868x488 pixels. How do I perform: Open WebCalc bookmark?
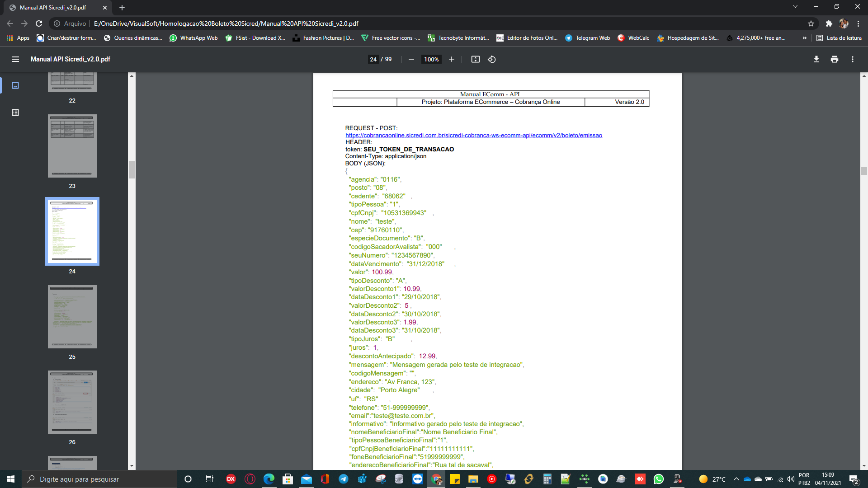(633, 38)
